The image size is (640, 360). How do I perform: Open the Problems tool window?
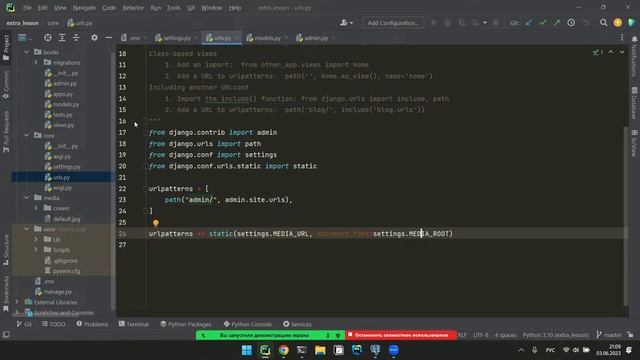[92, 324]
